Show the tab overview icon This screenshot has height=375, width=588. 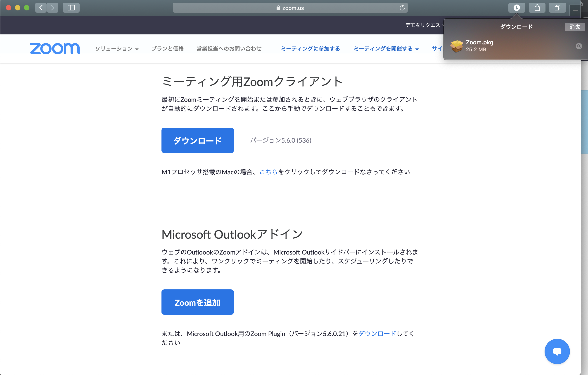coord(557,8)
